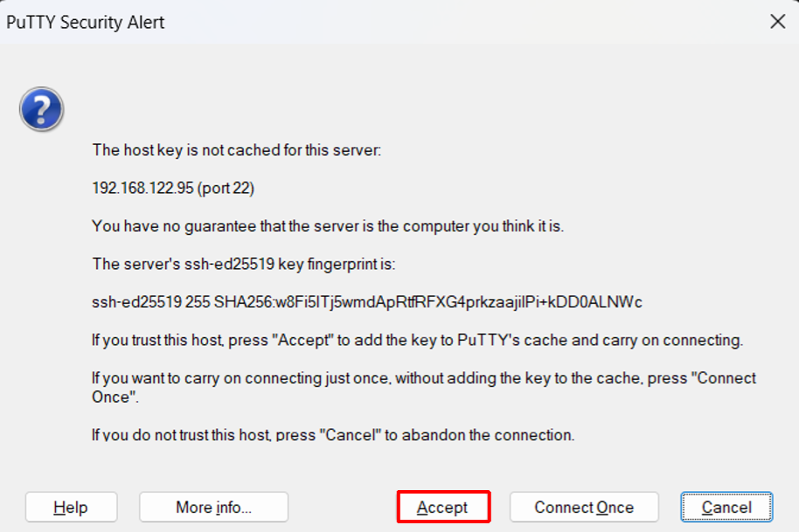
Task: Click the Connect Once button
Action: coord(584,508)
